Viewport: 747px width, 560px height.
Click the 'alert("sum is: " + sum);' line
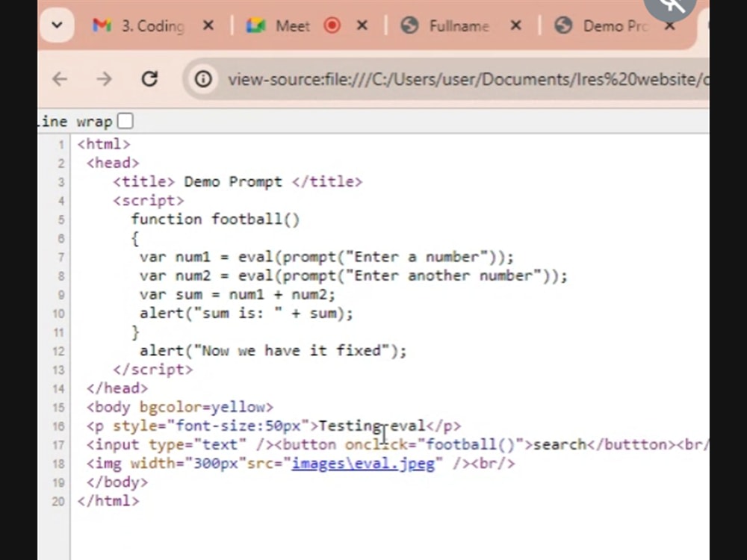tap(247, 314)
